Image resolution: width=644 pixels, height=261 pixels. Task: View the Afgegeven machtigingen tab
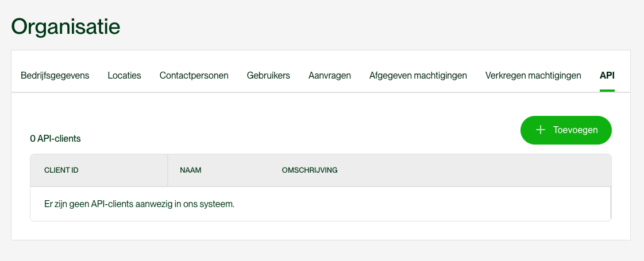tap(418, 76)
